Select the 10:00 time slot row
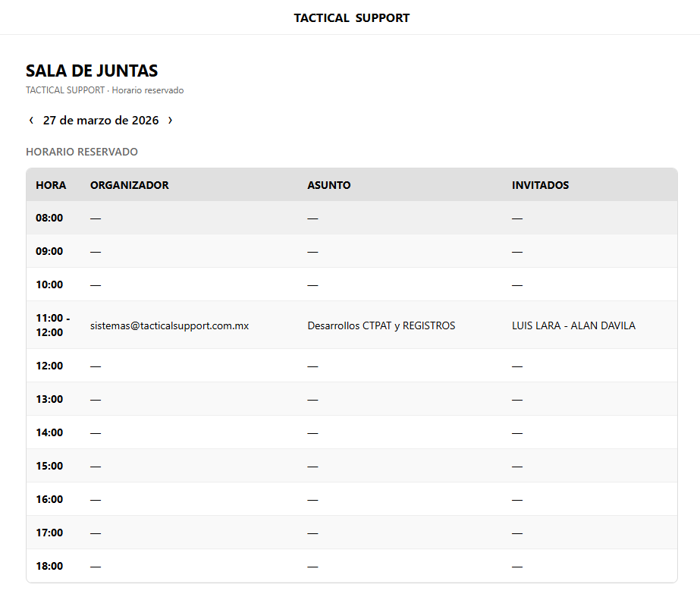This screenshot has width=700, height=616. [352, 284]
